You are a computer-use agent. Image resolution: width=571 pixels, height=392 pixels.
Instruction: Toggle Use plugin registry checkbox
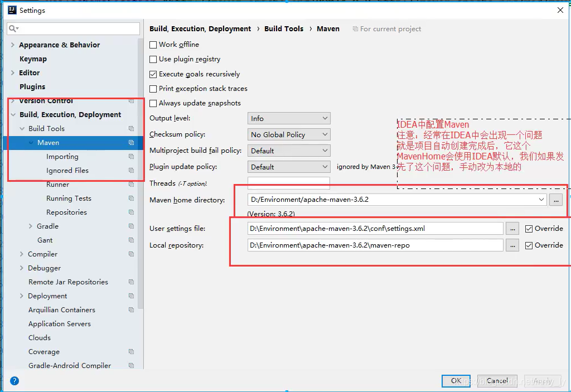pyautogui.click(x=153, y=59)
